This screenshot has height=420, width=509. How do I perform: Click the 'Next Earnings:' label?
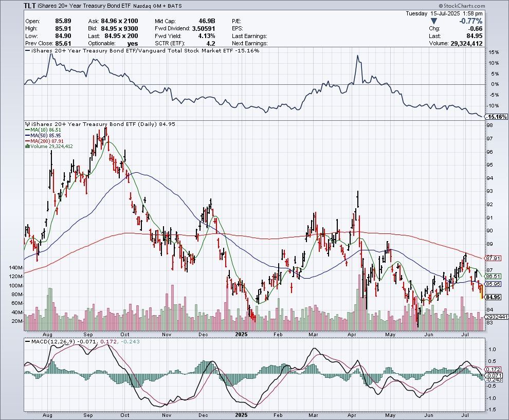click(250, 44)
